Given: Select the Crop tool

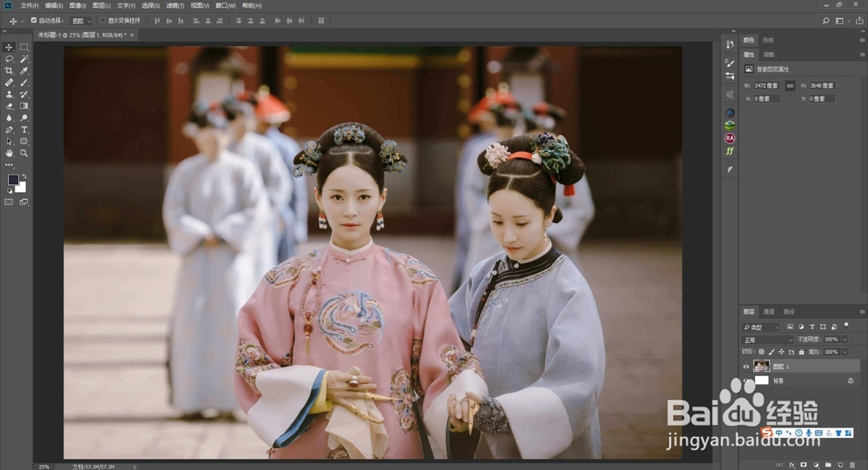Looking at the screenshot, I should pyautogui.click(x=9, y=71).
